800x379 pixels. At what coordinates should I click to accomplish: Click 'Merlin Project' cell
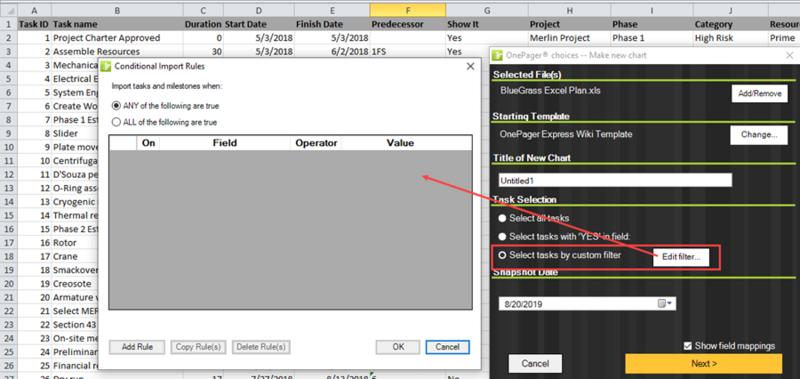[569, 38]
